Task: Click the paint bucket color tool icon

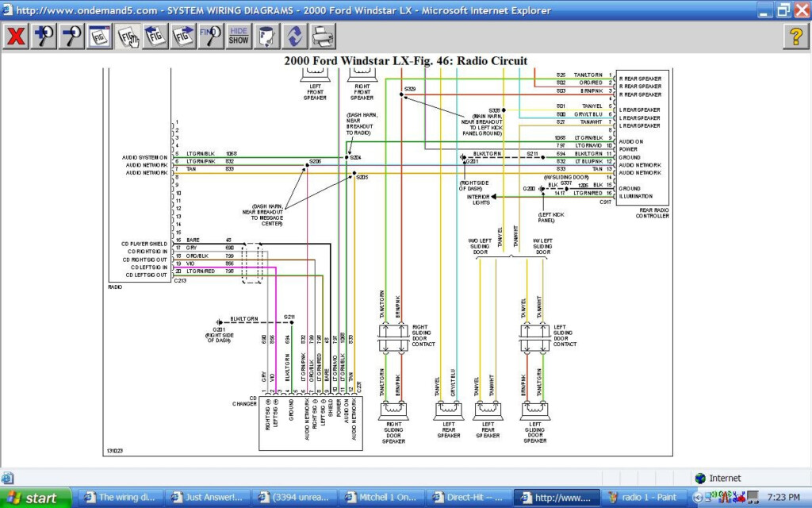Action: tap(266, 37)
